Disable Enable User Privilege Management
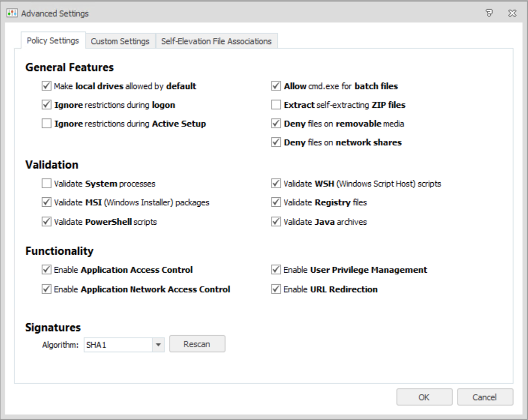Image resolution: width=528 pixels, height=420 pixels. click(276, 270)
